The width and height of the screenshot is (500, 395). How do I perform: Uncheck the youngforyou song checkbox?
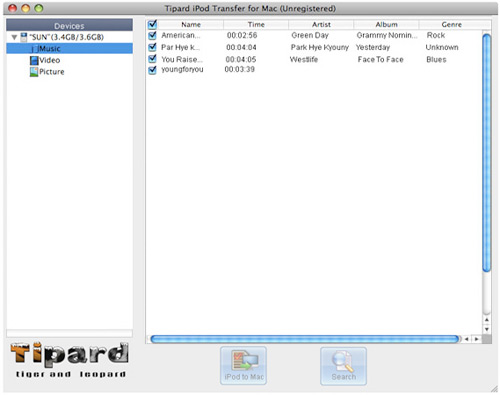(152, 70)
